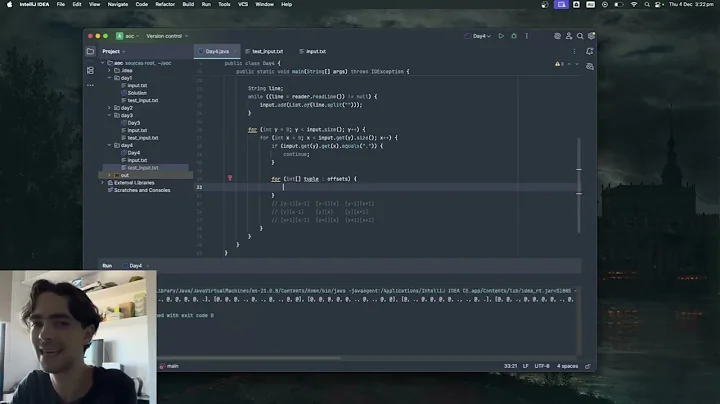The height and width of the screenshot is (404, 720).
Task: Collapse the aoc root folder
Action: click(103, 63)
